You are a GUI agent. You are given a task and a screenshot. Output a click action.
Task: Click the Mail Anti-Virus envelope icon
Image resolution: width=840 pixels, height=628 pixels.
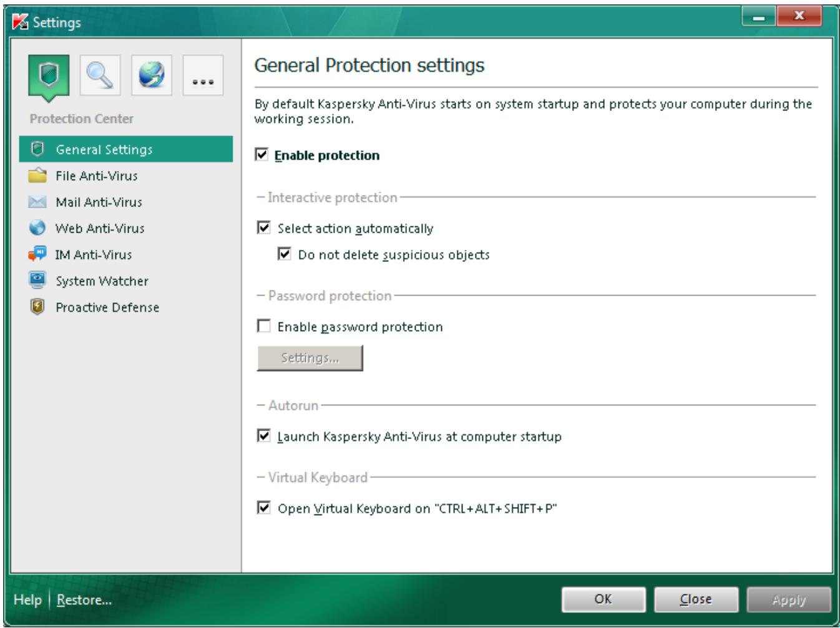click(37, 201)
